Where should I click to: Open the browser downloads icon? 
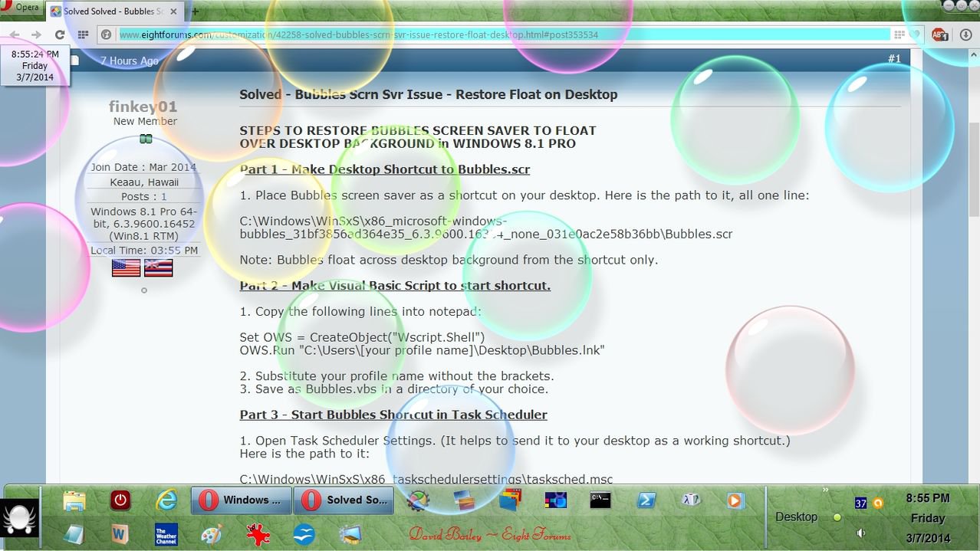tap(965, 34)
